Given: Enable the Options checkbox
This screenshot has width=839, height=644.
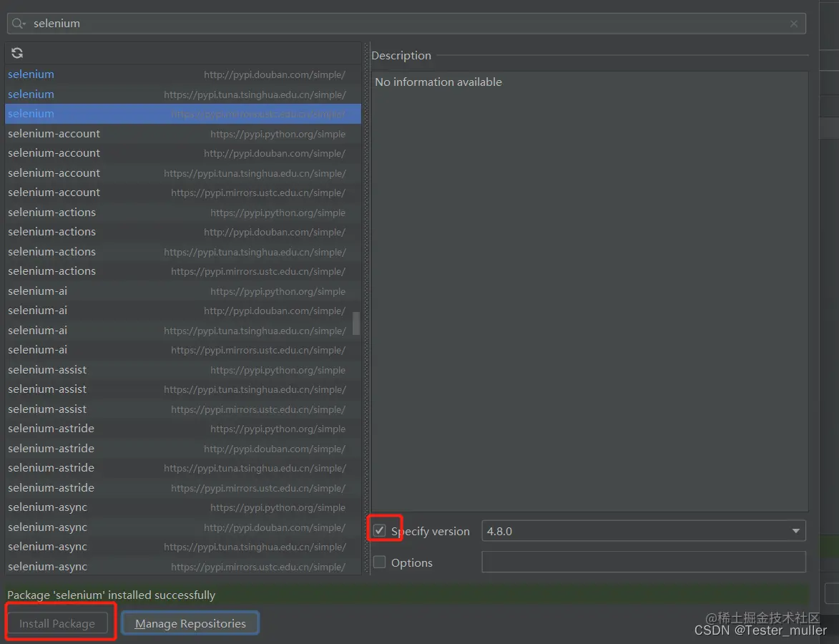Looking at the screenshot, I should (379, 562).
